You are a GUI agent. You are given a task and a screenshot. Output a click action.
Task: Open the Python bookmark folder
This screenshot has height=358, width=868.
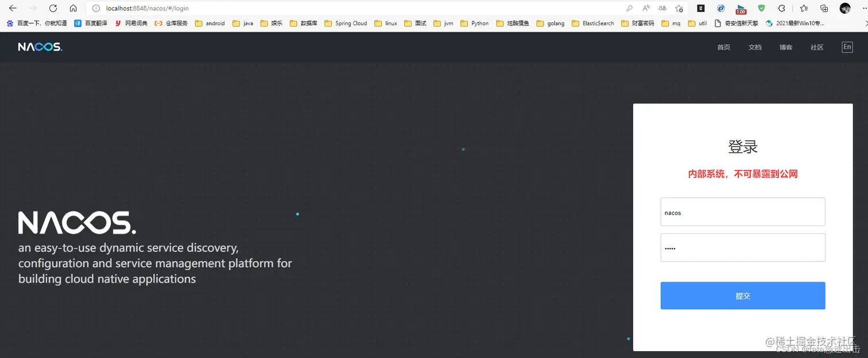click(475, 24)
